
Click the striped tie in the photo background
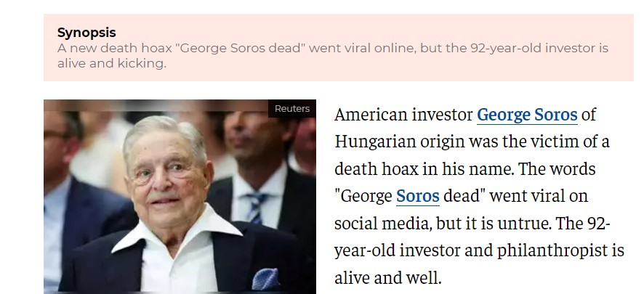pyautogui.click(x=255, y=205)
